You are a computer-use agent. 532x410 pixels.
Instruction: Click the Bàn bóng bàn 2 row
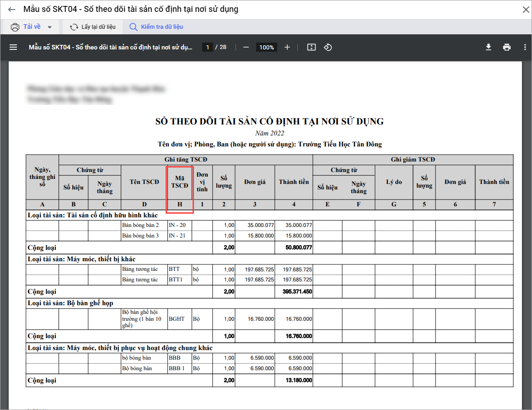tap(140, 225)
